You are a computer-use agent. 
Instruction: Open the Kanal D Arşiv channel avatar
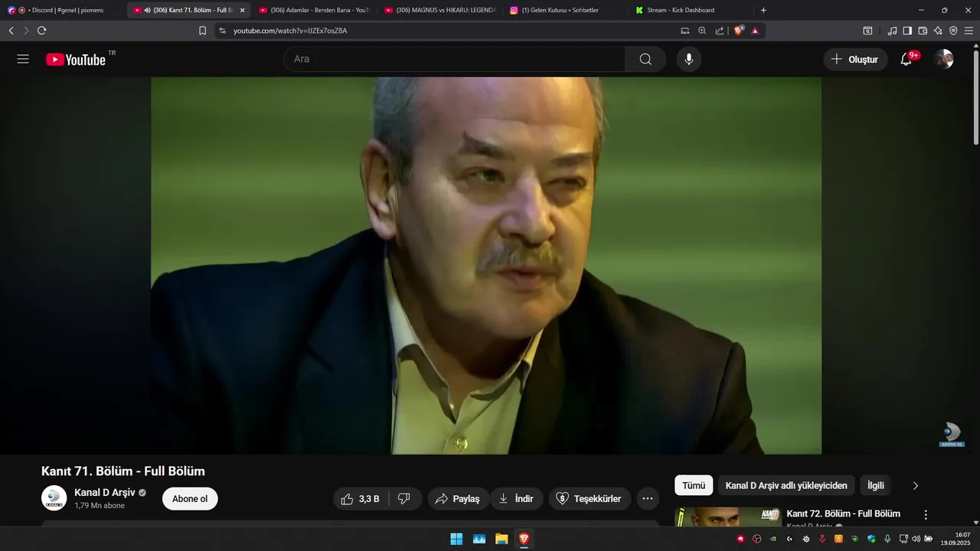click(x=54, y=498)
